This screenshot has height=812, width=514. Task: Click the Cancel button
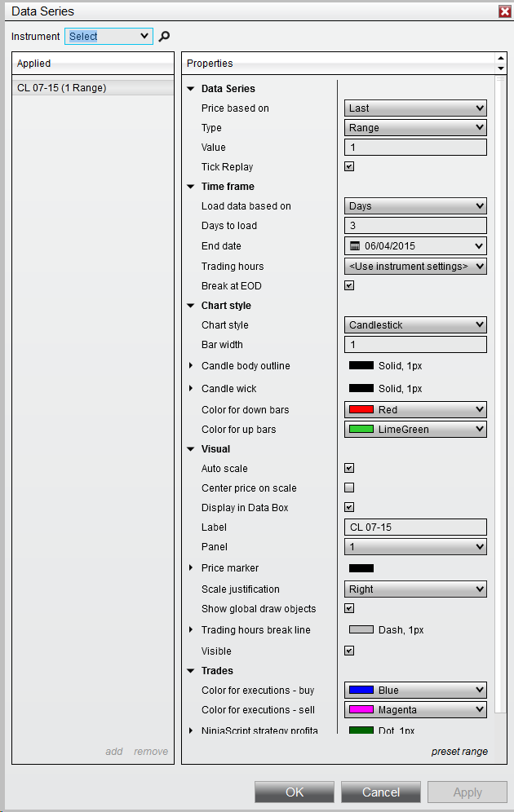coord(381,792)
